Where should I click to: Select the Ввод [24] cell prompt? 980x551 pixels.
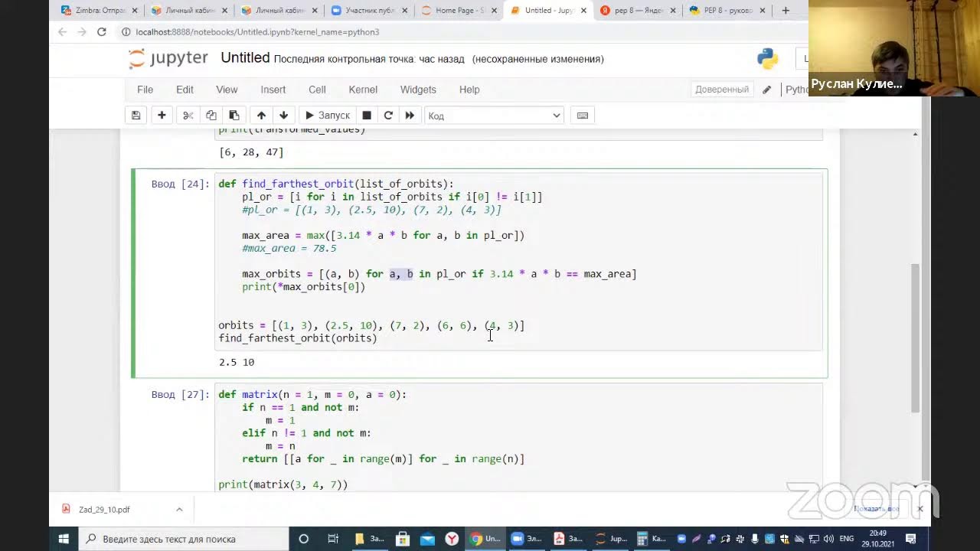tap(180, 184)
